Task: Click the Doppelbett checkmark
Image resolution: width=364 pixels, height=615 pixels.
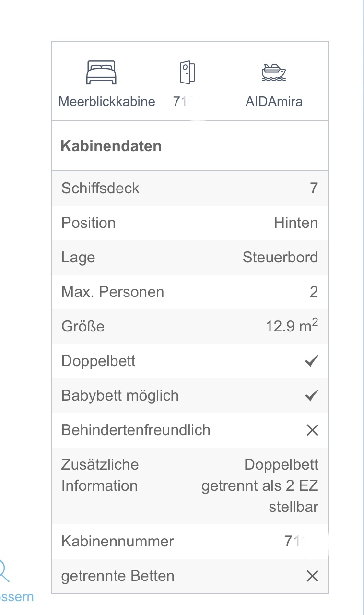Action: tap(312, 361)
